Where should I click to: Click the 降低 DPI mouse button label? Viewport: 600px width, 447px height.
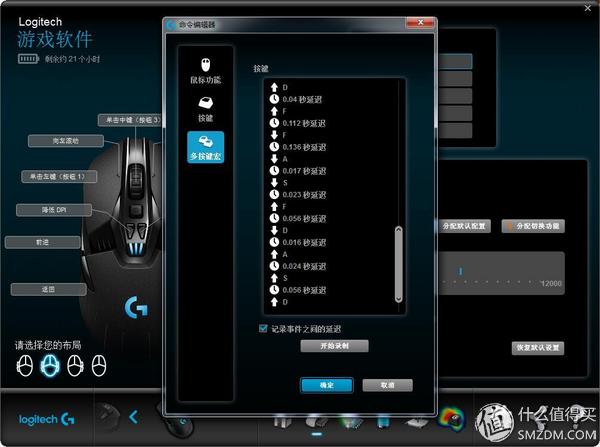tap(54, 210)
